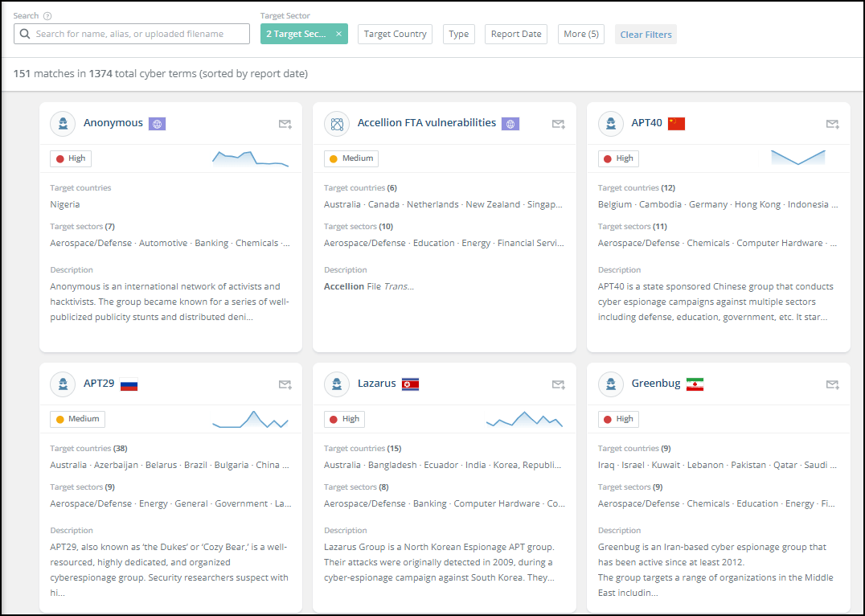
Task: Click the APT40 threat actor avatar icon
Action: pos(611,124)
